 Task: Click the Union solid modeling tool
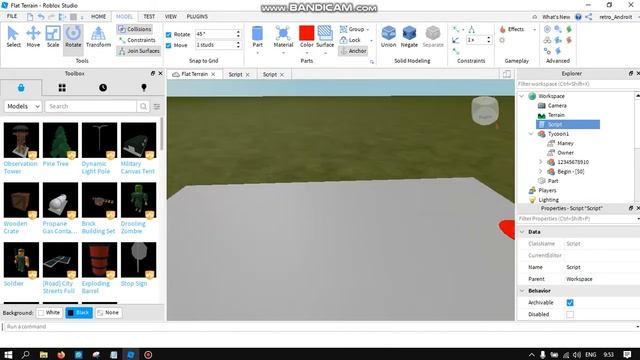pyautogui.click(x=388, y=37)
